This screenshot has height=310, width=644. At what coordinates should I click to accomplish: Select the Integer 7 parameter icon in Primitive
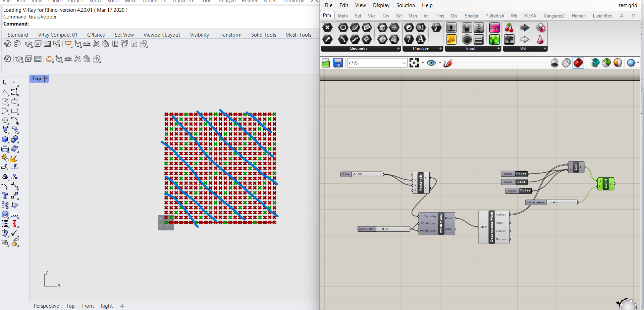click(409, 39)
